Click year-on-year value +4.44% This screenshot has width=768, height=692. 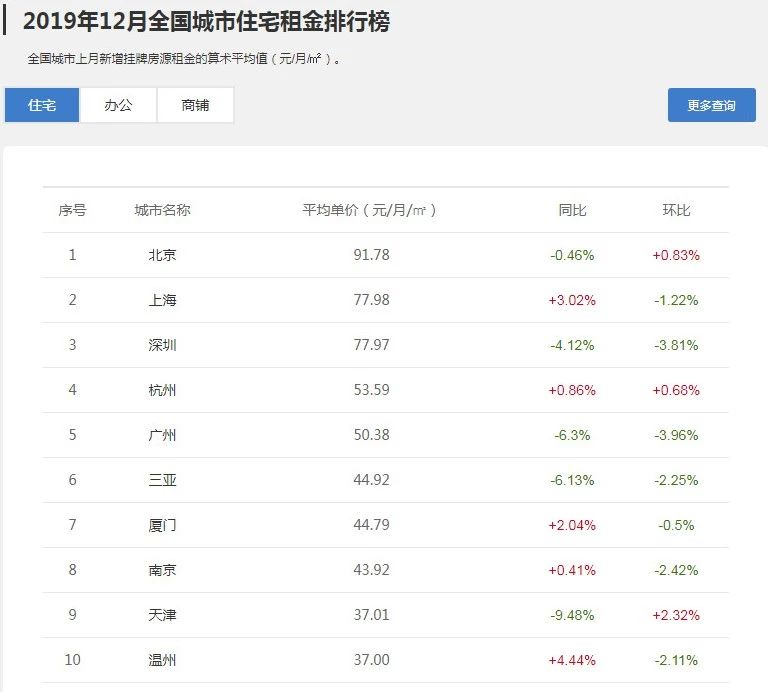(x=572, y=661)
